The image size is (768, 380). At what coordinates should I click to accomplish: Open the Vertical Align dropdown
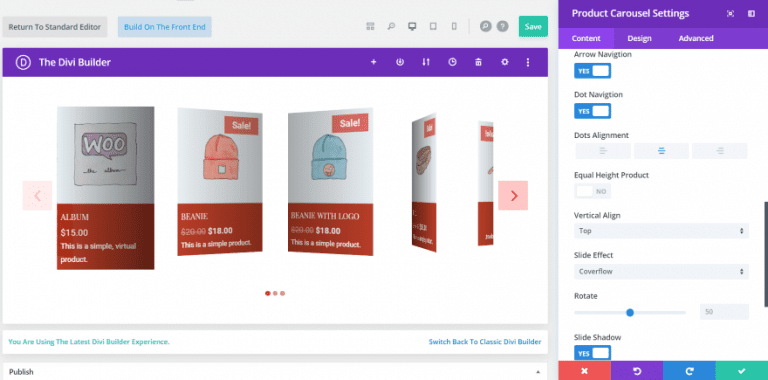click(x=661, y=231)
